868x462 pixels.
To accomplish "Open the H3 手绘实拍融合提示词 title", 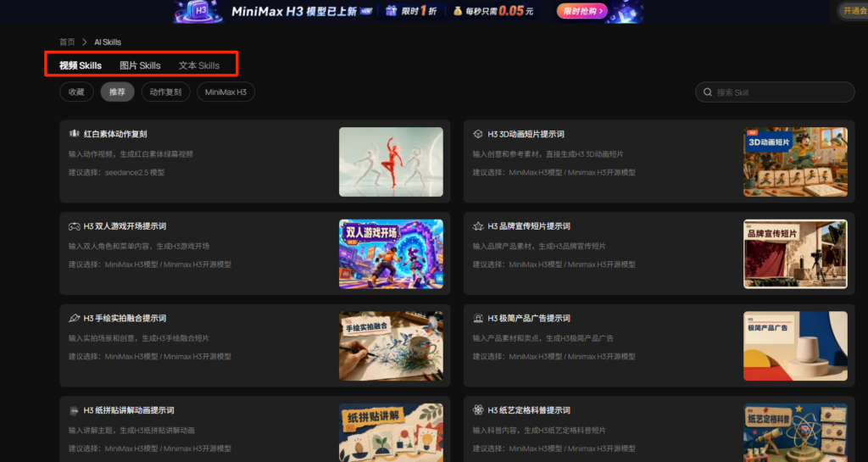I will [125, 318].
